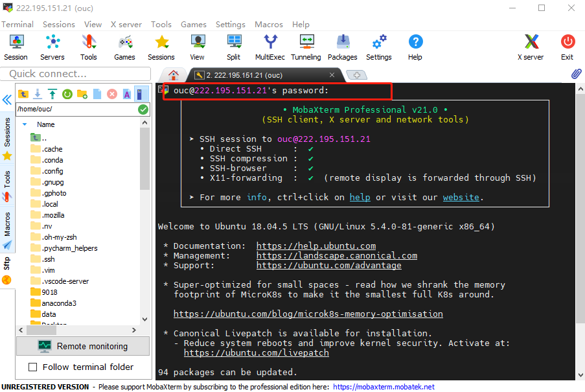
Task: Open the Sessions star icon in toolbar
Action: click(161, 47)
